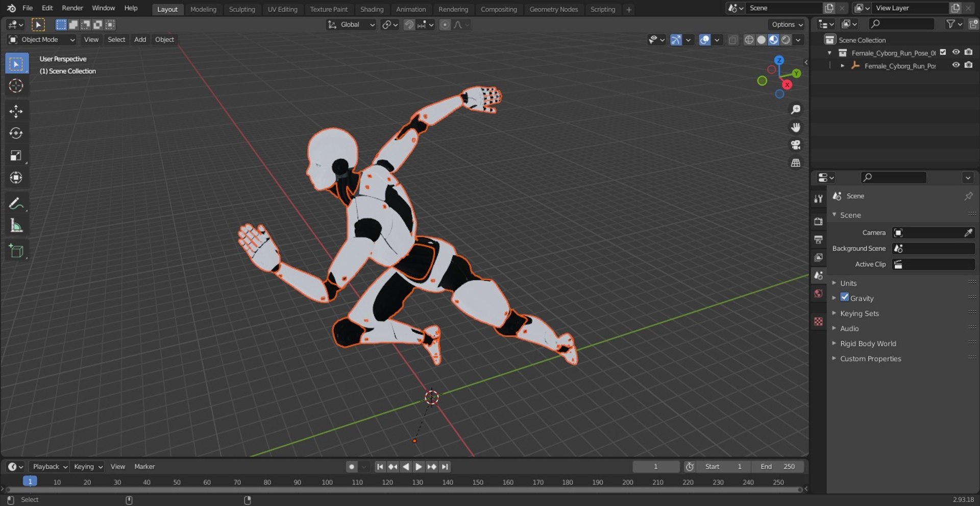Click the Z axis on navigation gizmo

779,60
